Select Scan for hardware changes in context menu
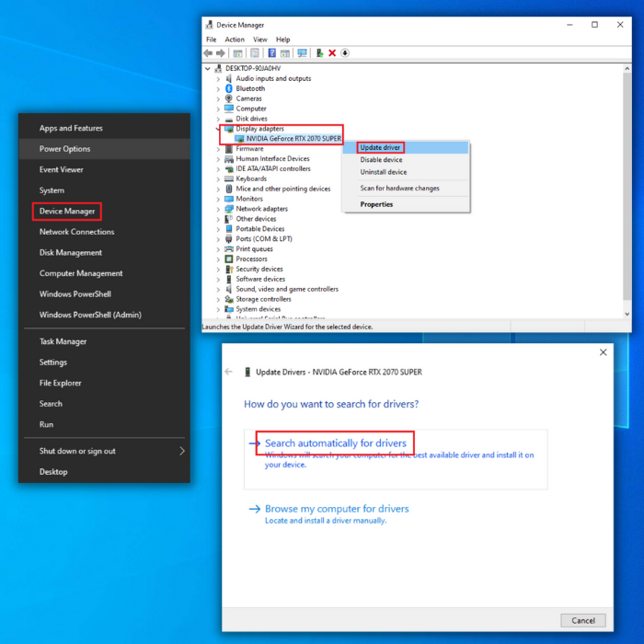The image size is (644, 644). pos(407,188)
